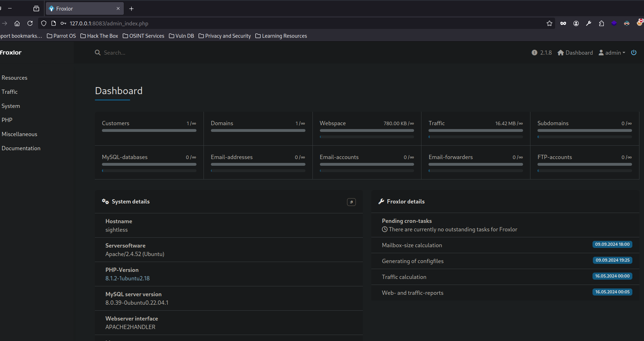The width and height of the screenshot is (644, 341).
Task: Click MySQL server version 8.0.39 value
Action: pyautogui.click(x=137, y=303)
